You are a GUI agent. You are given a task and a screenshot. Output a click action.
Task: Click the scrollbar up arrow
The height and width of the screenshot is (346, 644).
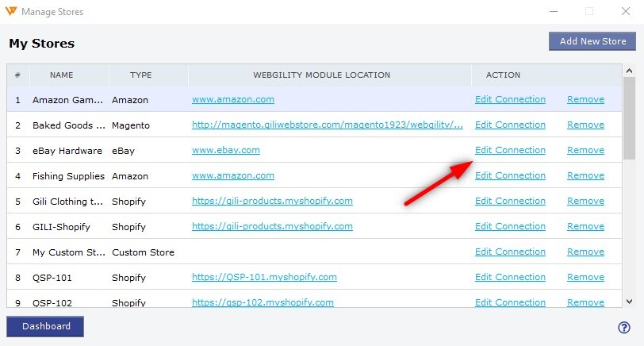629,71
